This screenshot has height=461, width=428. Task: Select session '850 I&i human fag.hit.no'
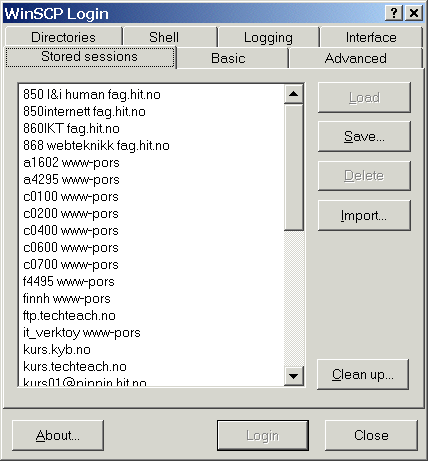tap(151, 94)
